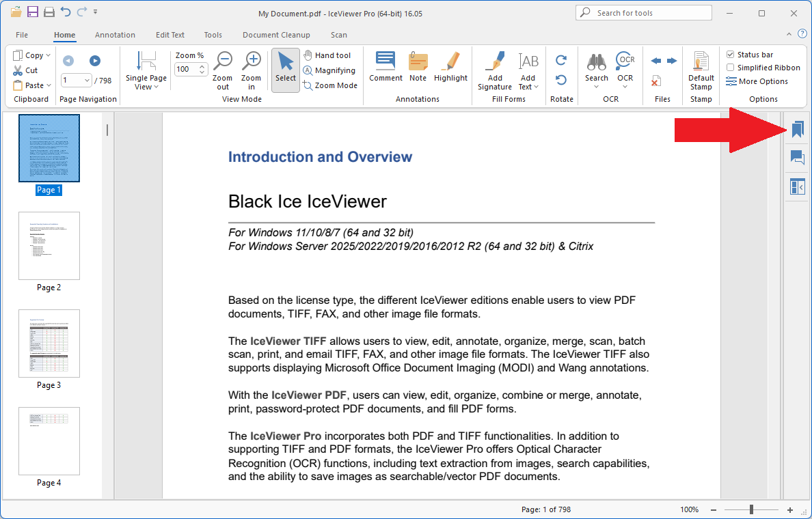Rotate the page clockwise
Screen dimensions: 812x519
(x=561, y=61)
